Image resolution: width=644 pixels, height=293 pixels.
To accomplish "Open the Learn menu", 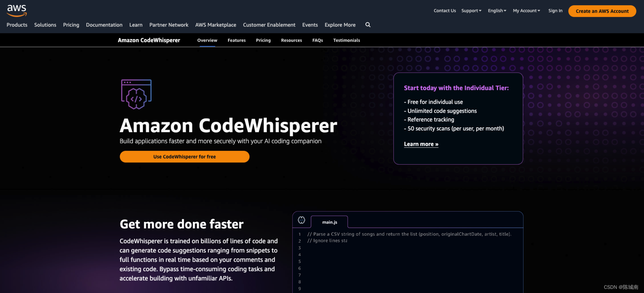I will 136,25.
